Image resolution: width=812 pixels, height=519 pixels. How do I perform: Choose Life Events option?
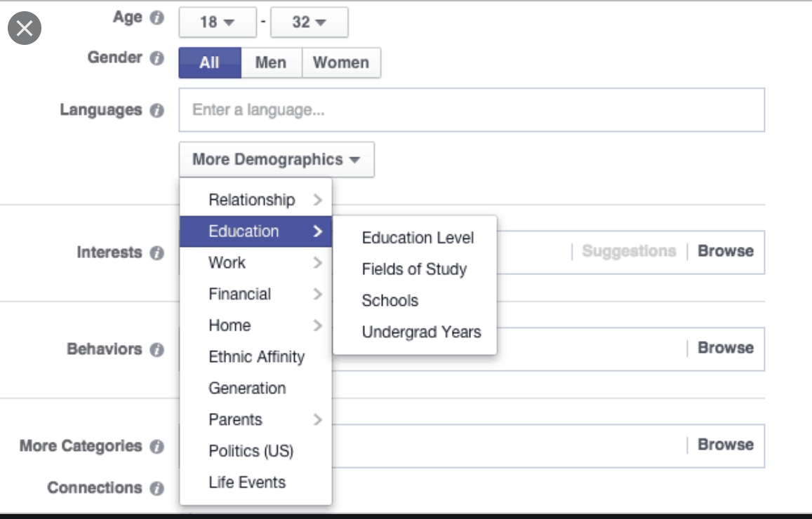[256, 483]
